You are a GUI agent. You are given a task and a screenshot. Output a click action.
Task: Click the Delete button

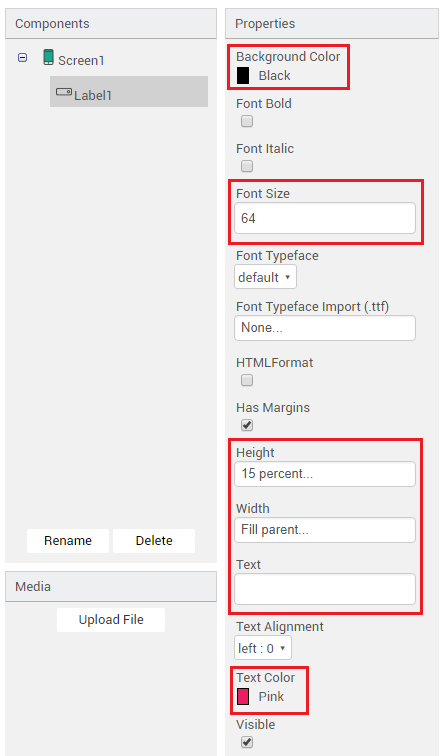pos(154,540)
